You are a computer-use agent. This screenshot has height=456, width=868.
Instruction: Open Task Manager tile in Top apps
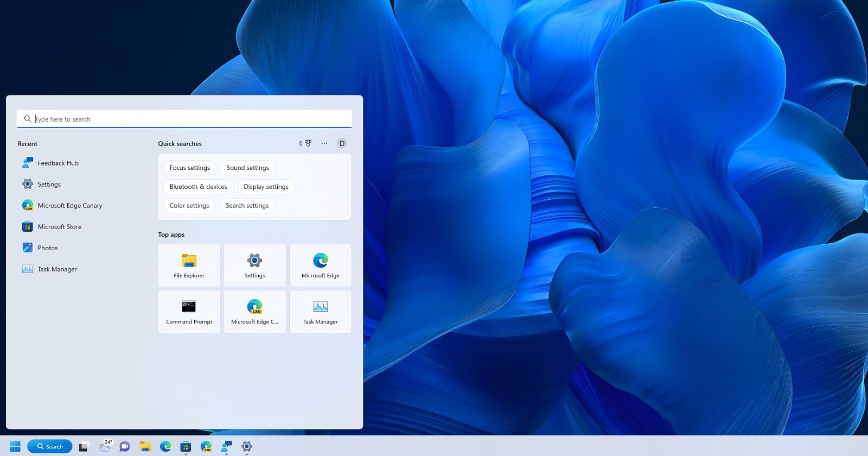(x=320, y=312)
